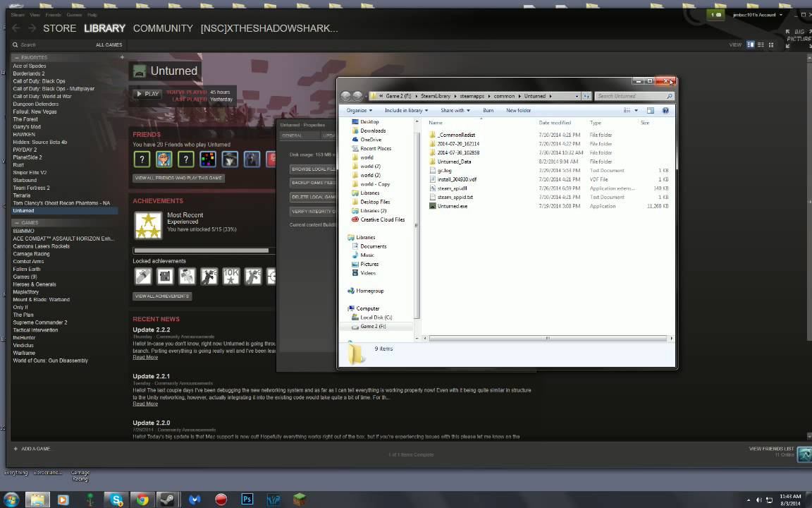
Task: Collapse the GAMES category
Action: [x=17, y=223]
